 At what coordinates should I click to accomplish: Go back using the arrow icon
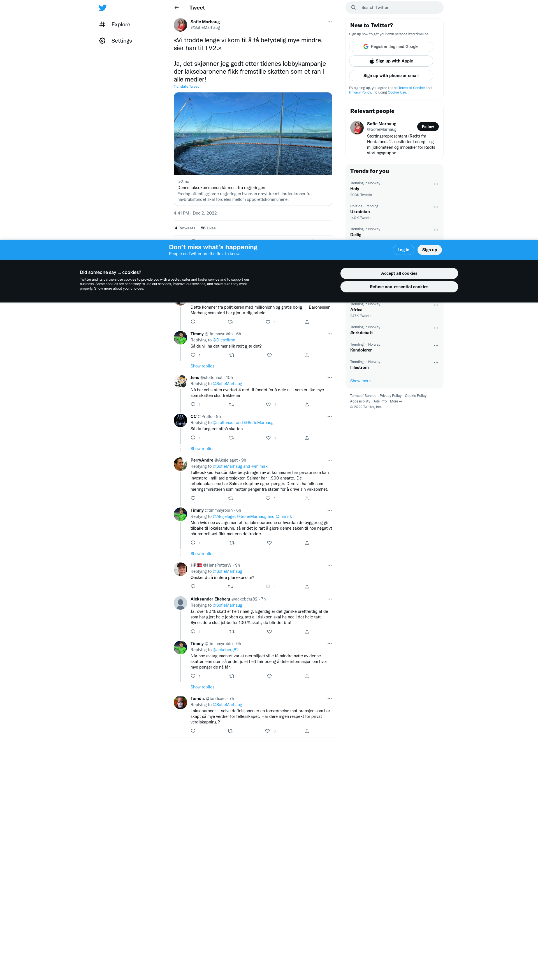tap(177, 8)
